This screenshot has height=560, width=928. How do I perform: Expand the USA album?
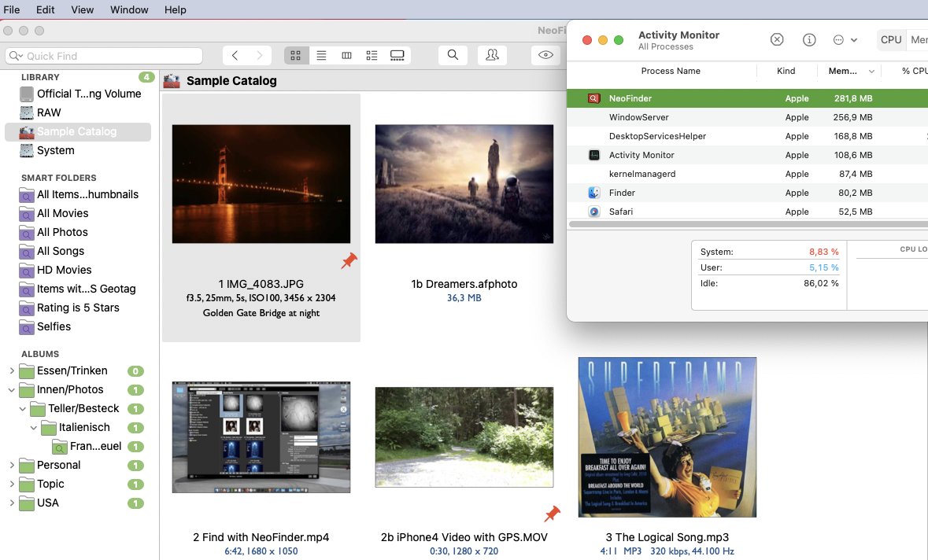point(11,503)
